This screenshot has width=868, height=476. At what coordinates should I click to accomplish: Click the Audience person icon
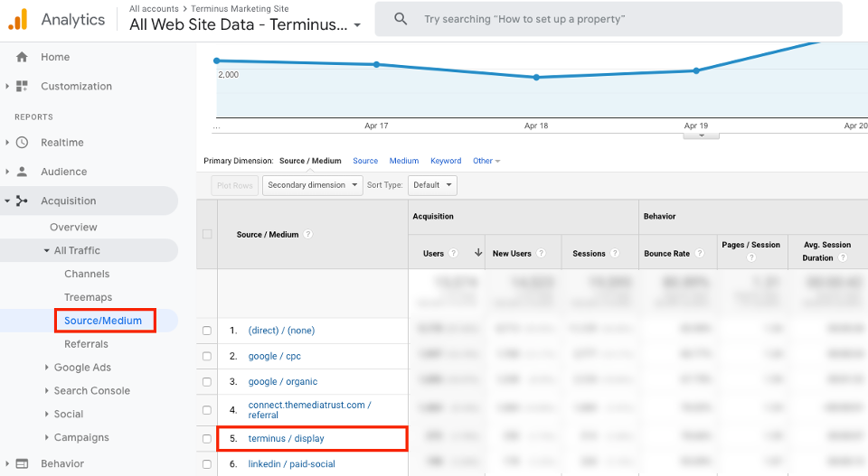(x=22, y=172)
